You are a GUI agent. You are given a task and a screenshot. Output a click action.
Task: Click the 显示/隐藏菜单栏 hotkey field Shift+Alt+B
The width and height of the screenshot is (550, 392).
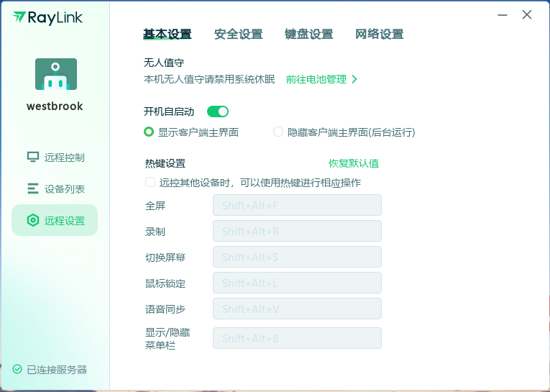tap(297, 338)
